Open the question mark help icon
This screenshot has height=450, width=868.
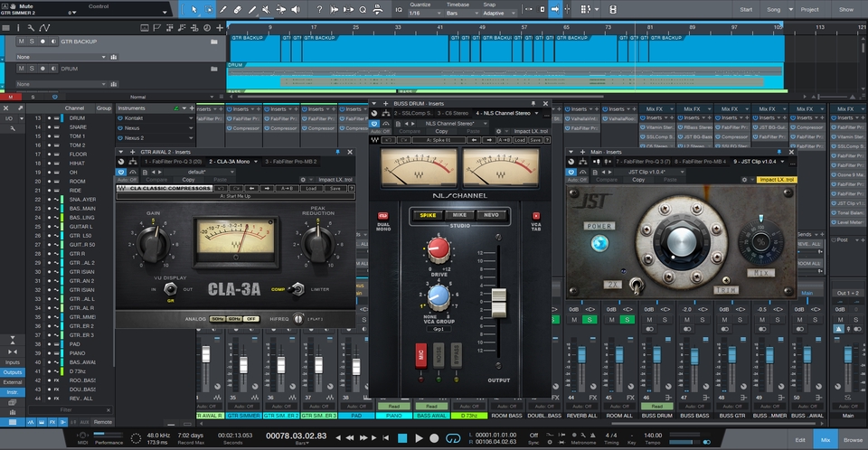[x=319, y=9]
